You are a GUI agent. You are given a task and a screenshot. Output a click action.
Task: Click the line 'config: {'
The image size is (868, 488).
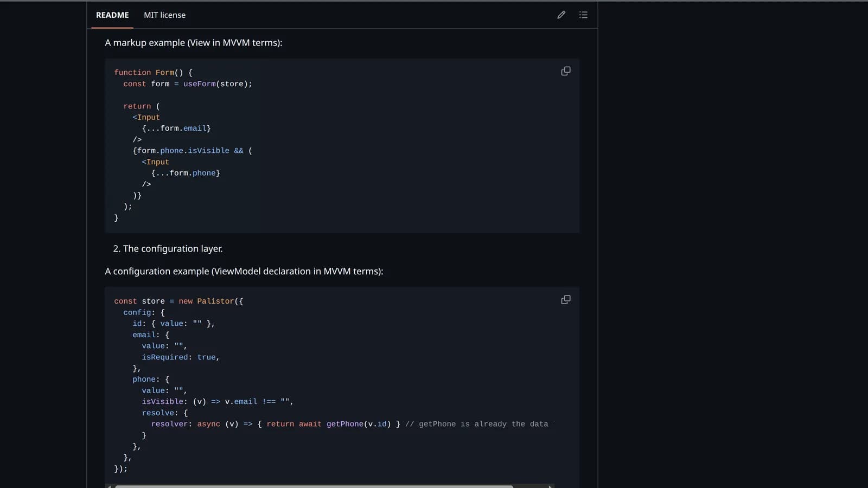pyautogui.click(x=144, y=312)
